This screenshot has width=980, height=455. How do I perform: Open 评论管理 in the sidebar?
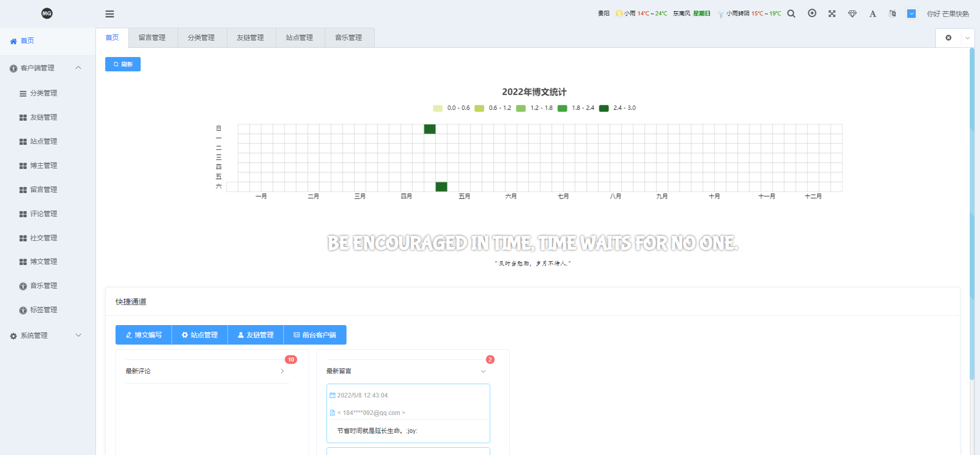click(x=48, y=214)
